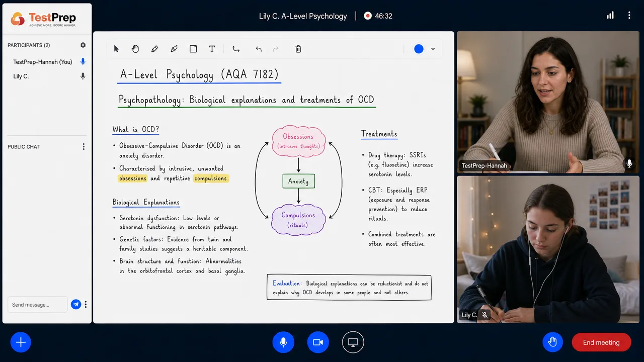Select the highlighter marker tool
The image size is (644, 362).
[x=174, y=49]
